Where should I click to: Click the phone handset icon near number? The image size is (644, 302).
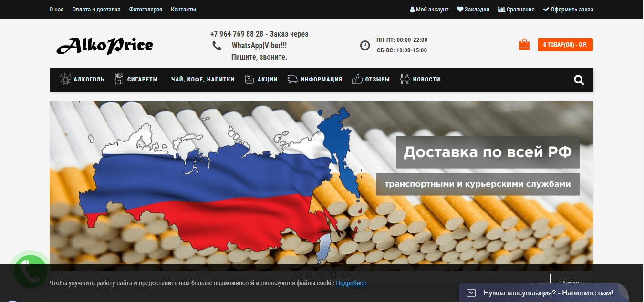point(217,46)
